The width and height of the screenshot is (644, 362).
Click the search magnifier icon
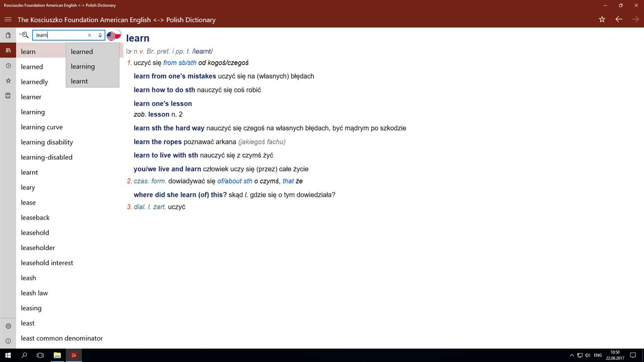point(24,35)
